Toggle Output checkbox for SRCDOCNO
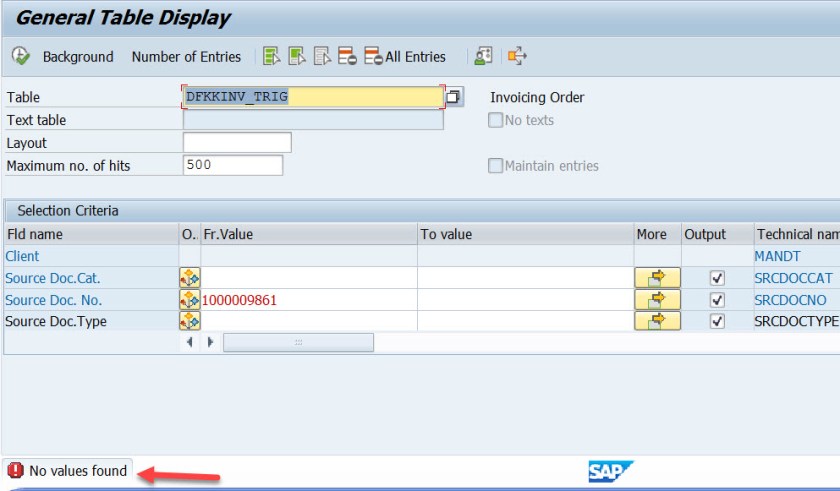The height and width of the screenshot is (491, 840). [x=717, y=300]
